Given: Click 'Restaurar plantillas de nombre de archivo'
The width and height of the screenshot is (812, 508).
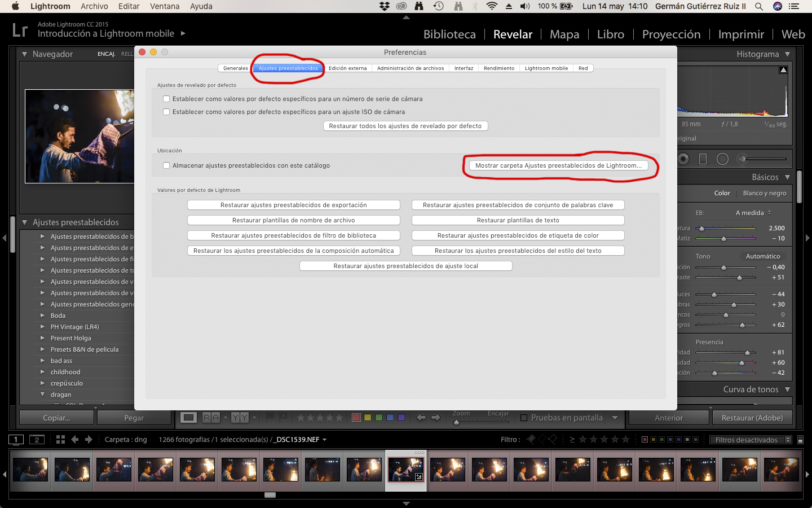Looking at the screenshot, I should click(x=293, y=220).
